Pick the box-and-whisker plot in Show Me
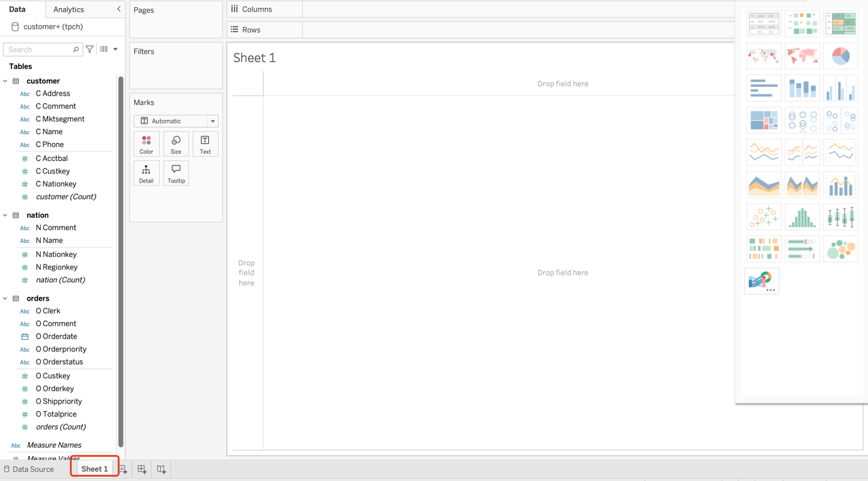The image size is (868, 481). click(840, 216)
